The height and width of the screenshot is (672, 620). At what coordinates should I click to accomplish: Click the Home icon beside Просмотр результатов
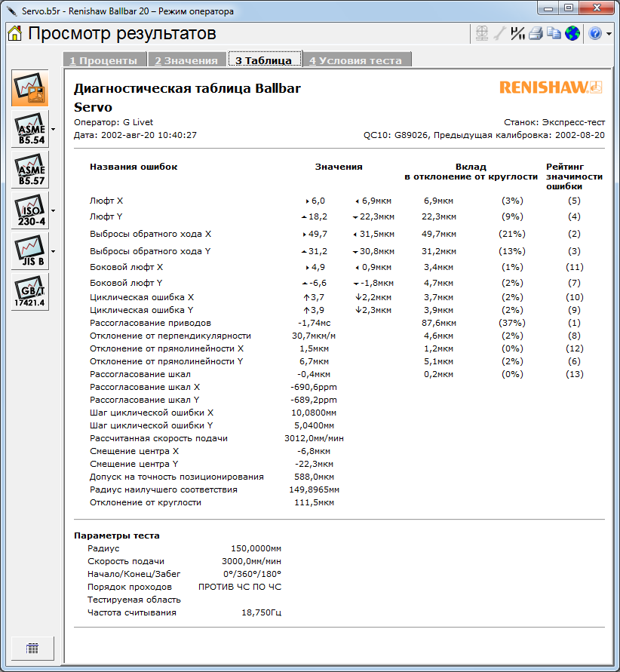click(x=14, y=33)
